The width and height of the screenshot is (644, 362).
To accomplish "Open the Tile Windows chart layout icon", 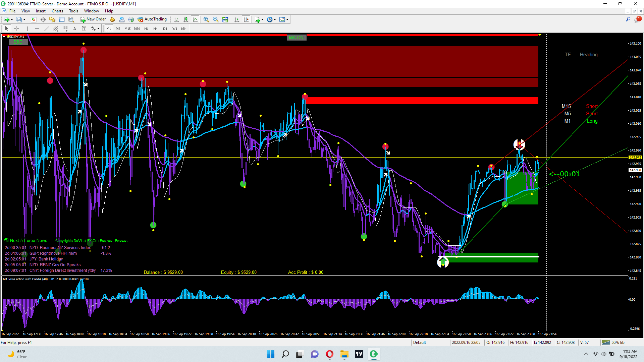I will coord(225,19).
